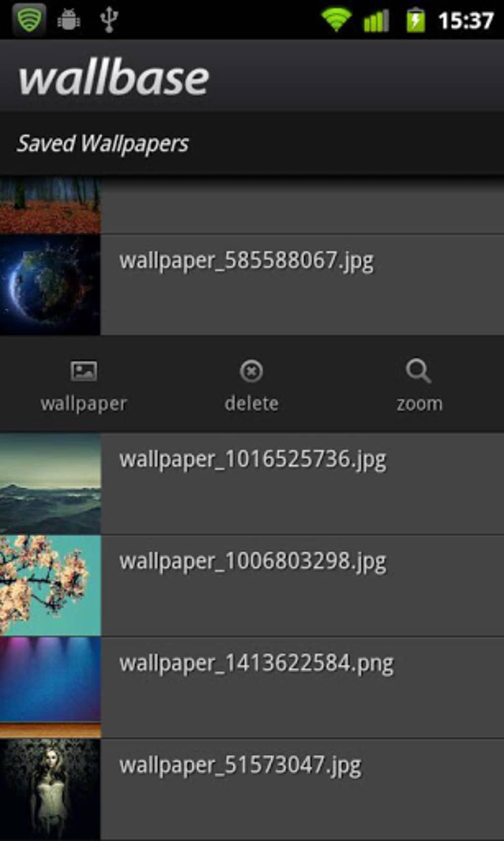Select the Saved Wallpapers section title

pyautogui.click(x=103, y=144)
